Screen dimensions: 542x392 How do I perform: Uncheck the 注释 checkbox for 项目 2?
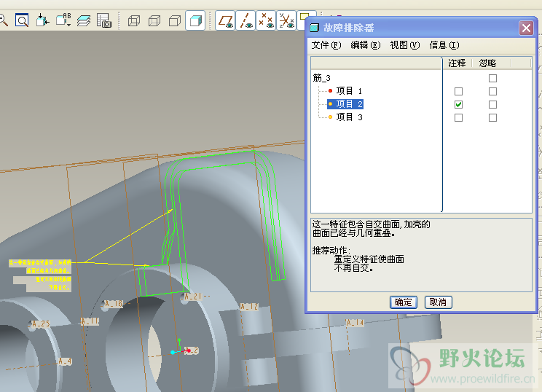[458, 104]
